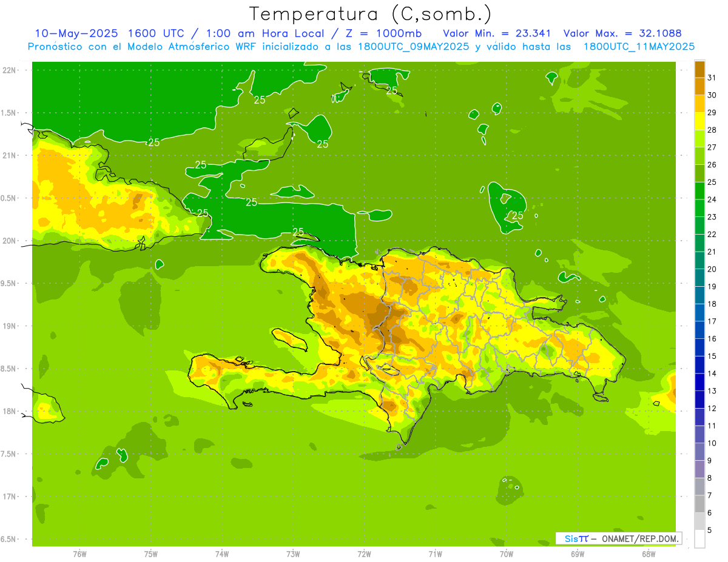Click the white swatch below 5 on color bar

click(700, 539)
